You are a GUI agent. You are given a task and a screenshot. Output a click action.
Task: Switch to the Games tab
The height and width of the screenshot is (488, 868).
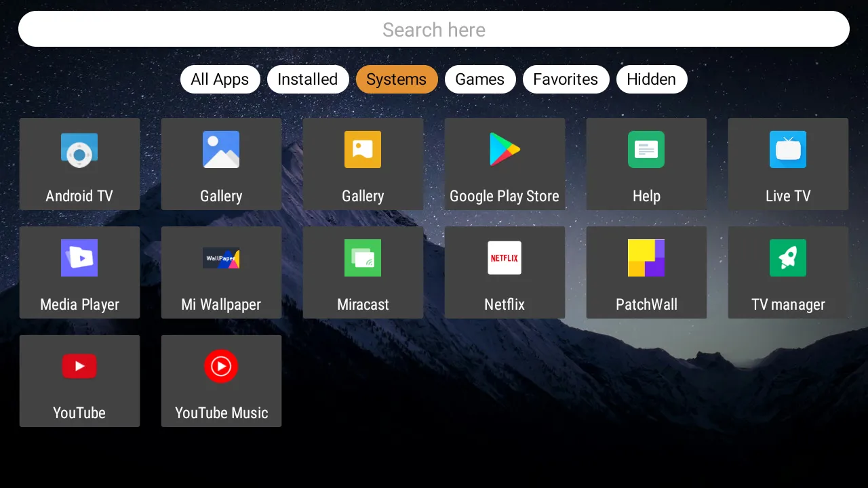480,79
